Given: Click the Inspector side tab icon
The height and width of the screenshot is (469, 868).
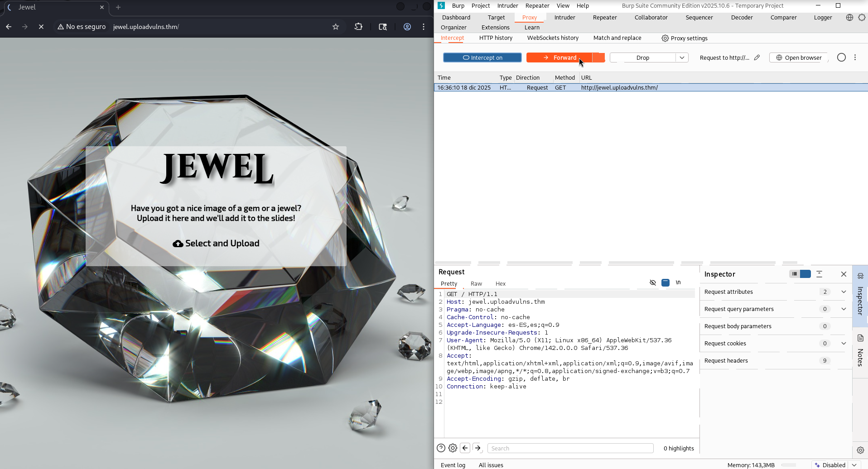Looking at the screenshot, I should (860, 276).
